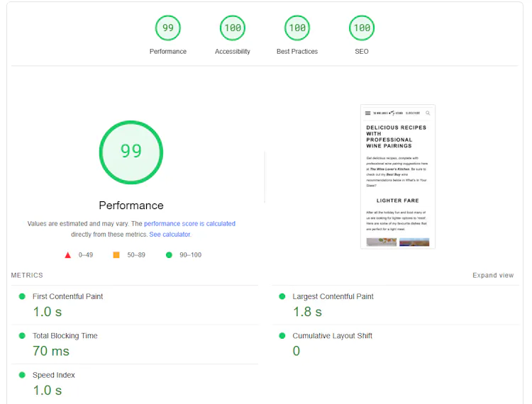Screen dimensions: 532x404
Task: Click green dot beside Largest Contentful Paint
Action: [x=282, y=296]
